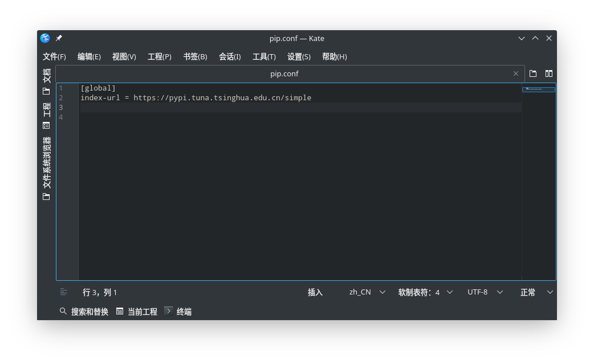Click the hamburger menu near status bar

coord(63,292)
